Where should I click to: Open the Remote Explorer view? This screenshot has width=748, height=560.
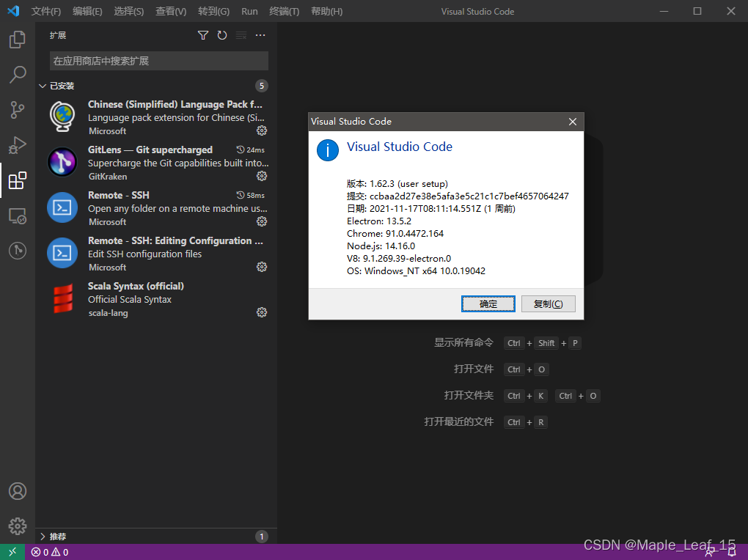click(17, 216)
